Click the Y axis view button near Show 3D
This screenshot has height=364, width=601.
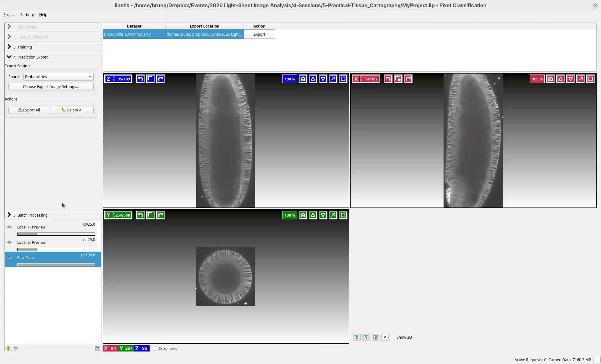(366, 337)
